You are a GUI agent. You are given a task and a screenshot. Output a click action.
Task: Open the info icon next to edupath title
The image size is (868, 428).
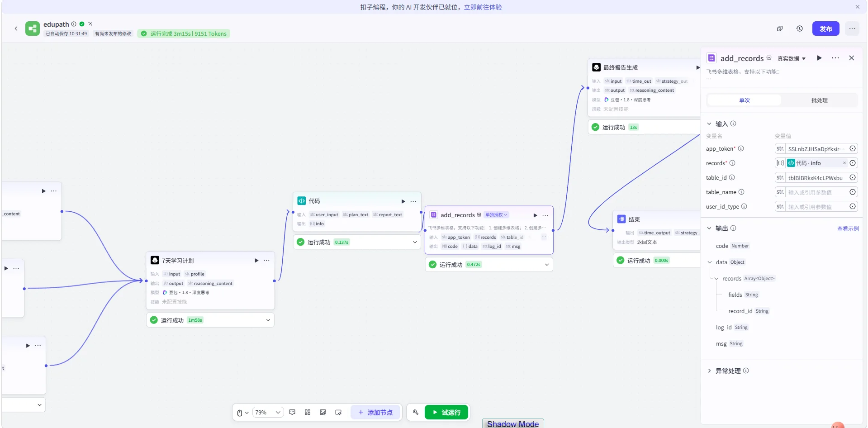(74, 24)
